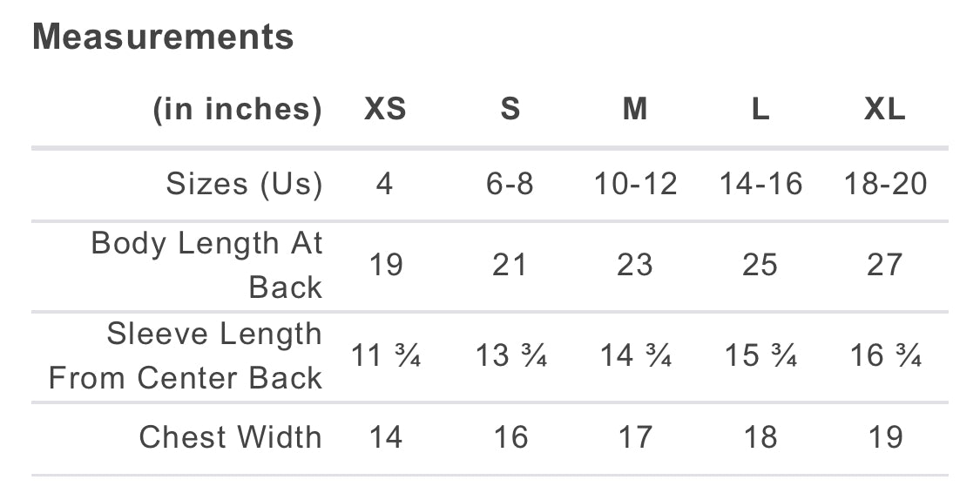Select the XS column header
980x500 pixels.
tap(385, 109)
